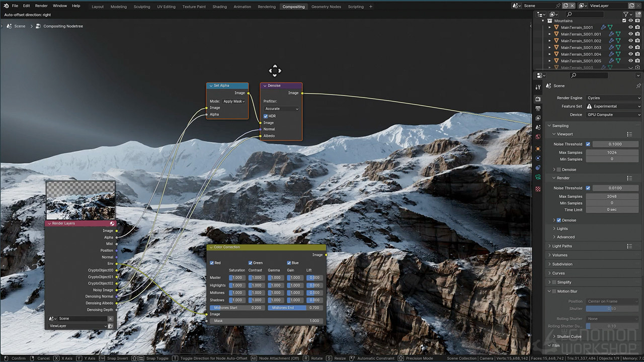Uncheck Blue in Color Correction node
Screen dimensions: 644x362
click(x=289, y=263)
